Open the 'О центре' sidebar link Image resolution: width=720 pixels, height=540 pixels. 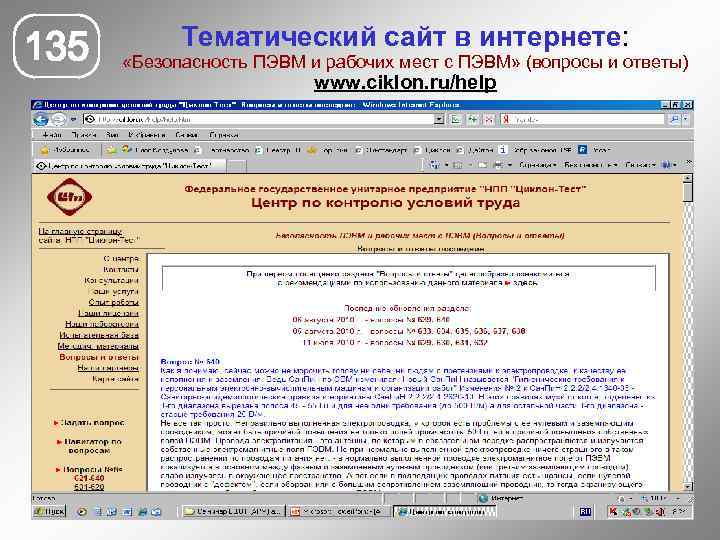[x=121, y=259]
